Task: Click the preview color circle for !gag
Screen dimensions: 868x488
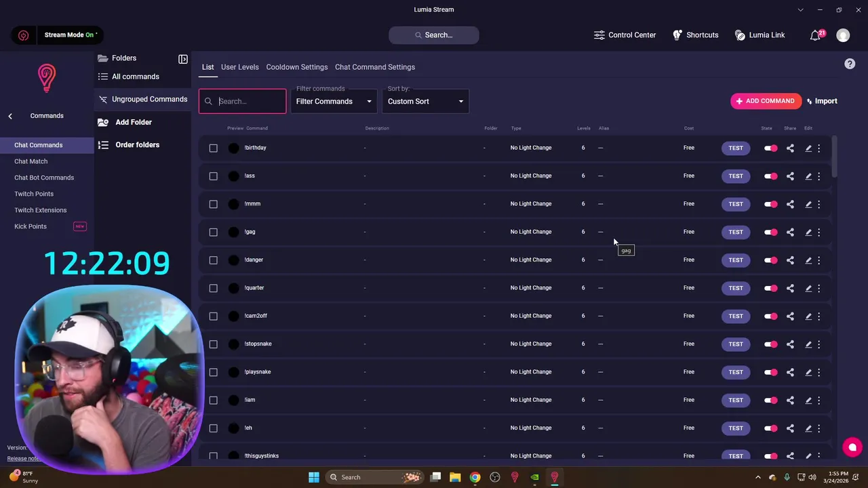Action: pos(234,232)
